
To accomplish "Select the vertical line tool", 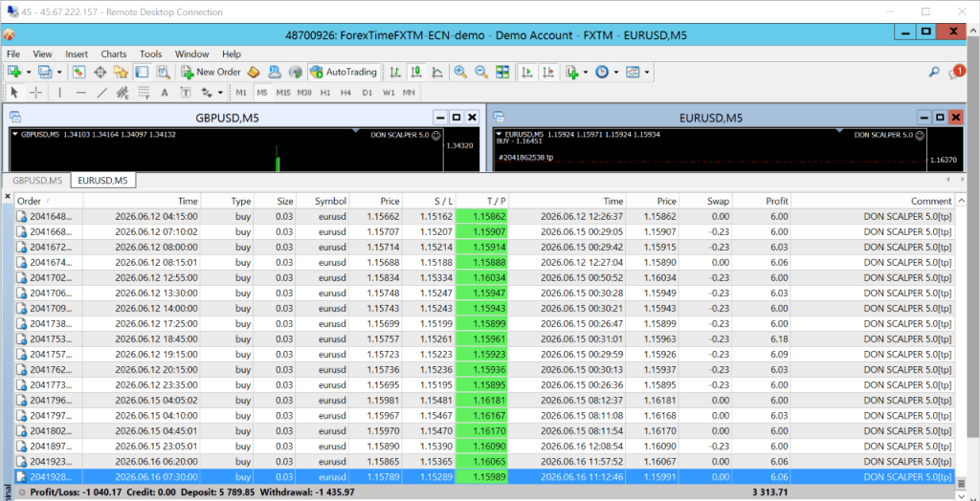I will click(x=60, y=93).
